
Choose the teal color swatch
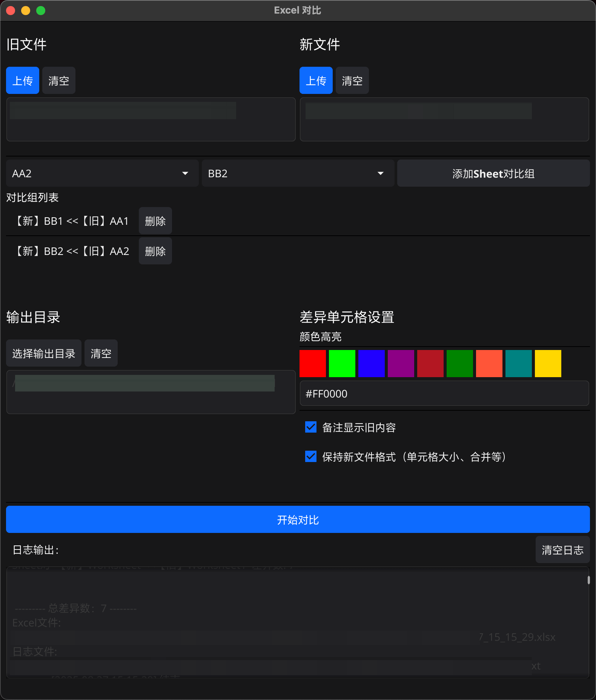pos(519,364)
